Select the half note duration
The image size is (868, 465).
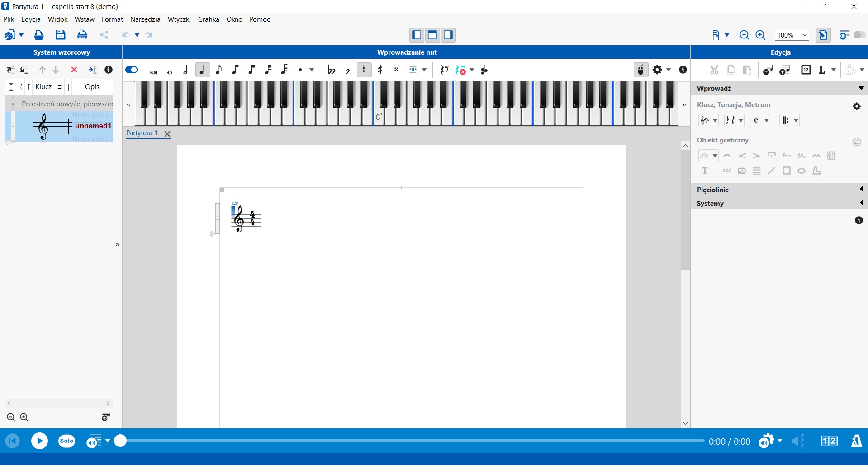(x=185, y=70)
